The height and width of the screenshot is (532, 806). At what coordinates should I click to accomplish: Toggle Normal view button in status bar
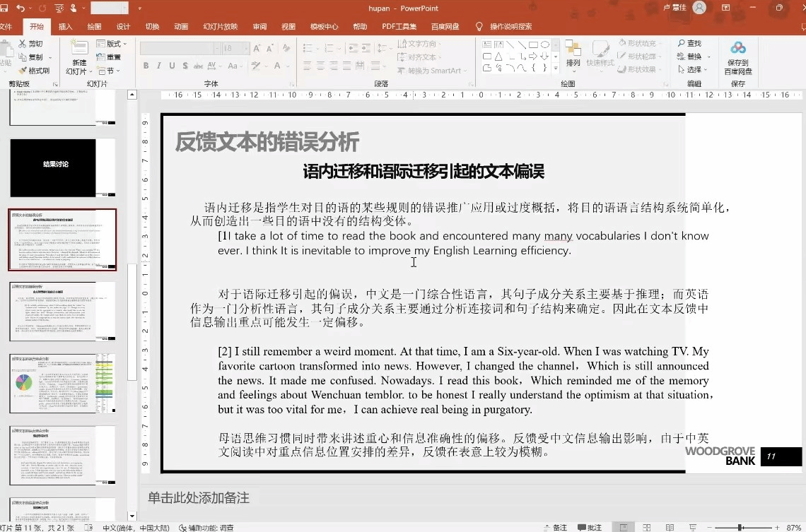[x=624, y=527]
